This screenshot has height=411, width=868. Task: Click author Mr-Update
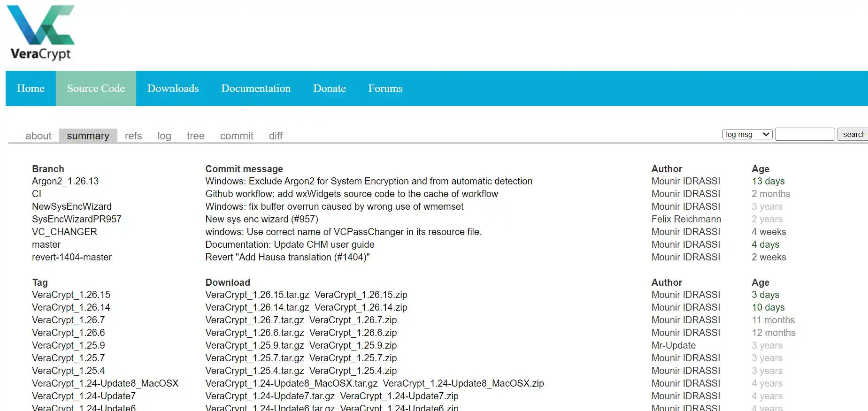(674, 345)
